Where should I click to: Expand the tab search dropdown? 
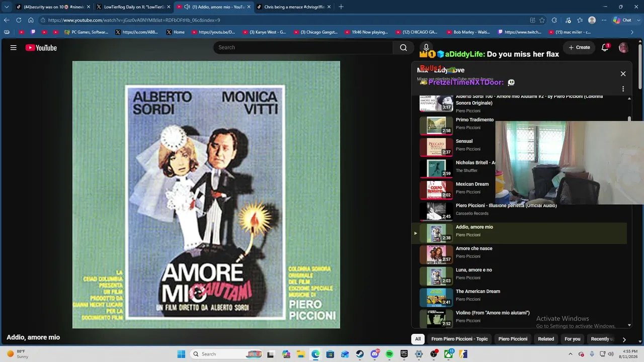(7, 7)
